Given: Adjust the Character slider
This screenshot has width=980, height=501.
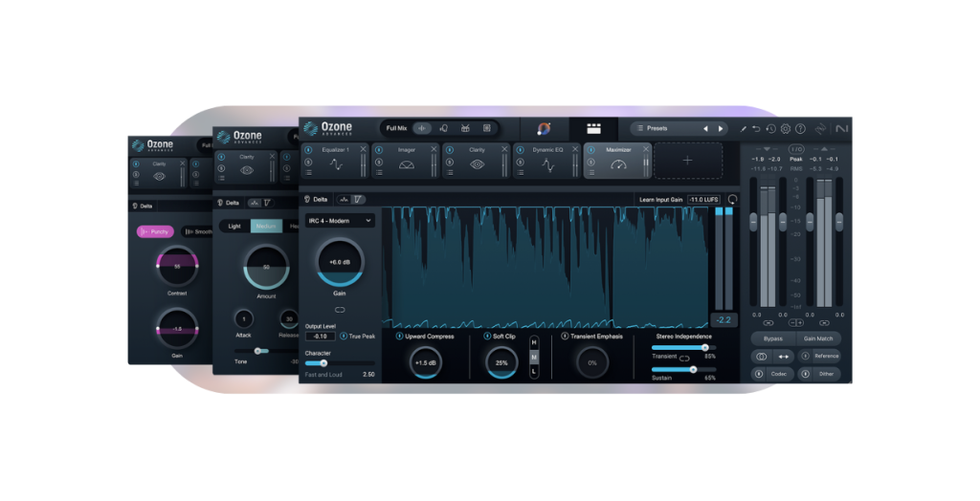Looking at the screenshot, I should (340, 363).
